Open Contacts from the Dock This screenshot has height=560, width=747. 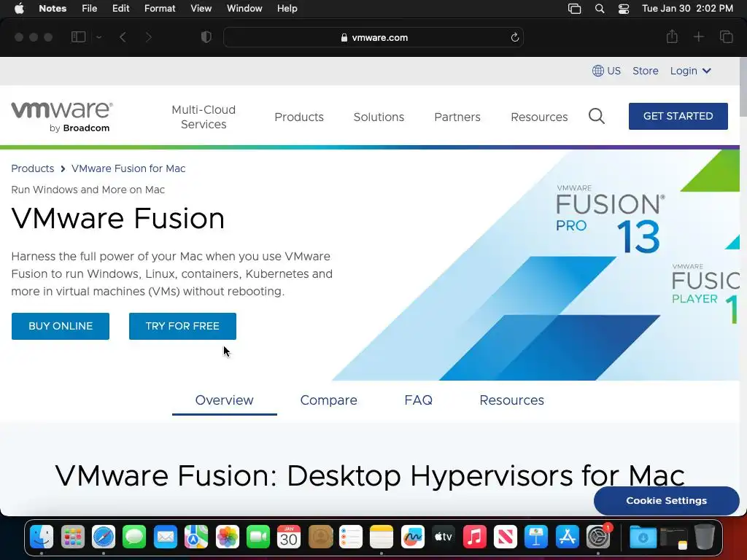320,537
